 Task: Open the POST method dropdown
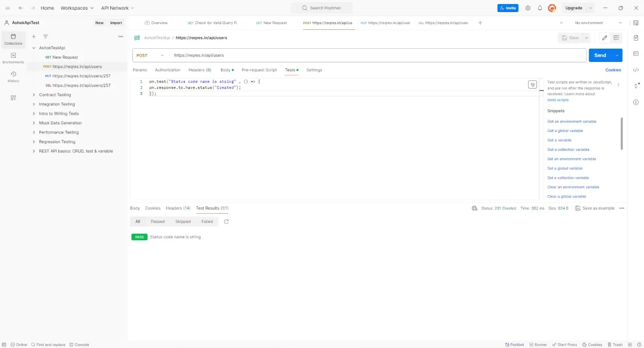pos(150,56)
